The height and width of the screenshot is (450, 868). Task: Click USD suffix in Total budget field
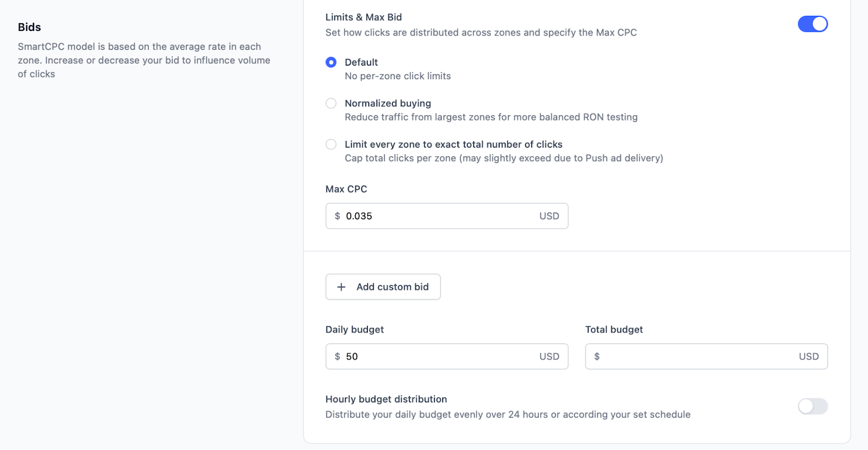tap(808, 356)
